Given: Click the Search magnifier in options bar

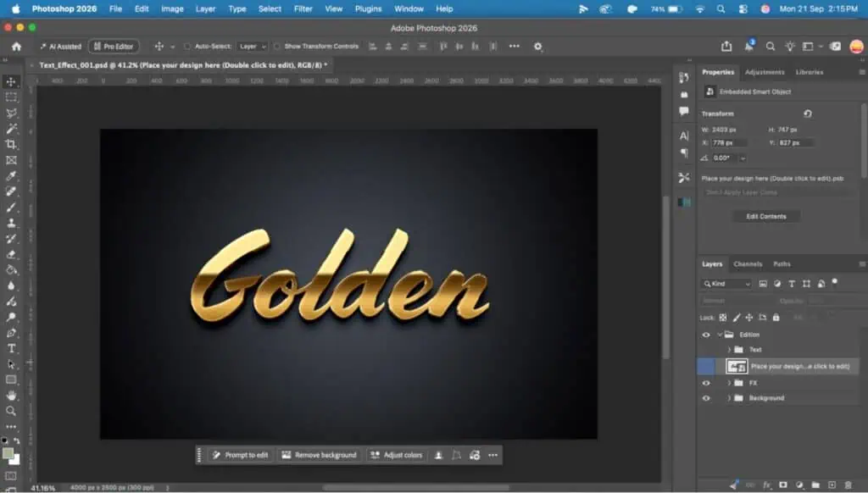Looking at the screenshot, I should pos(770,47).
